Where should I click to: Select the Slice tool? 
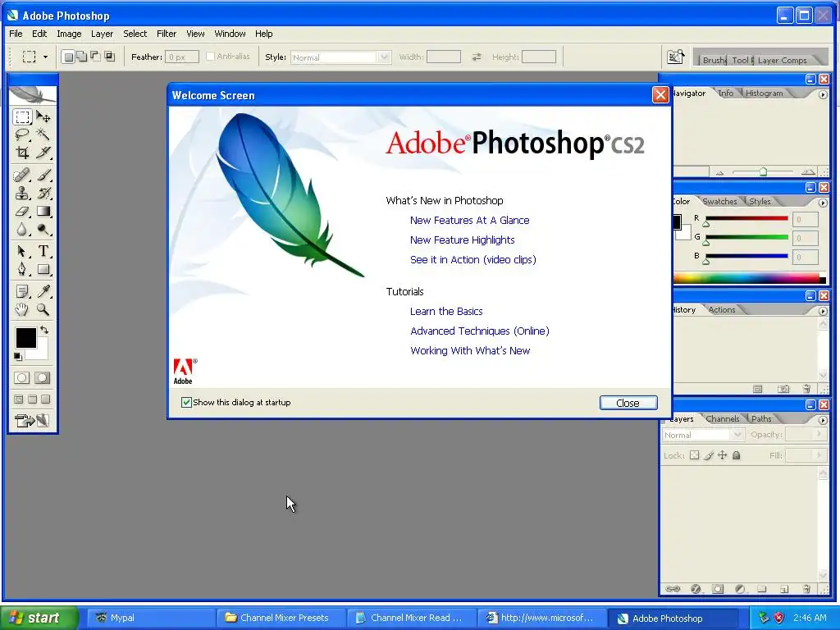(43, 153)
